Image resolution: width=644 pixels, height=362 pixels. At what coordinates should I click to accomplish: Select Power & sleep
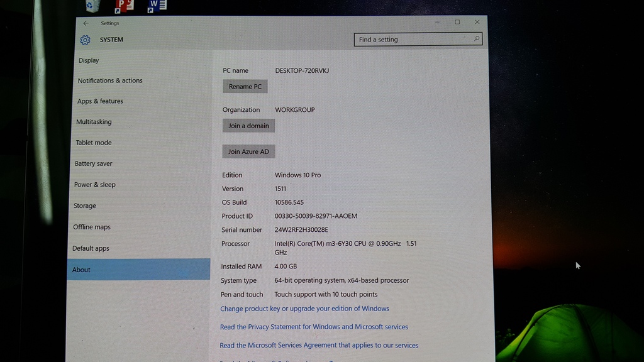pyautogui.click(x=94, y=185)
